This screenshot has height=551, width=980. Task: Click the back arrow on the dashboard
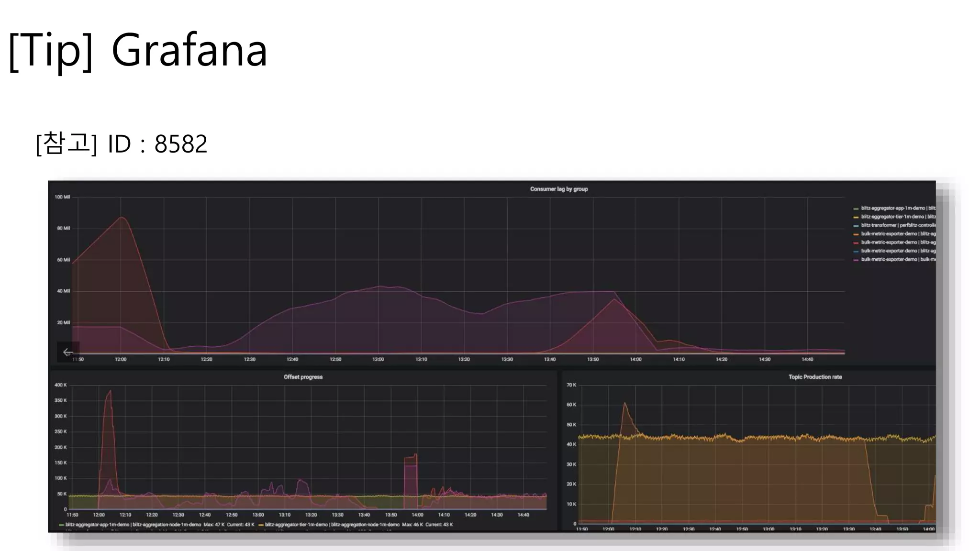coord(67,353)
